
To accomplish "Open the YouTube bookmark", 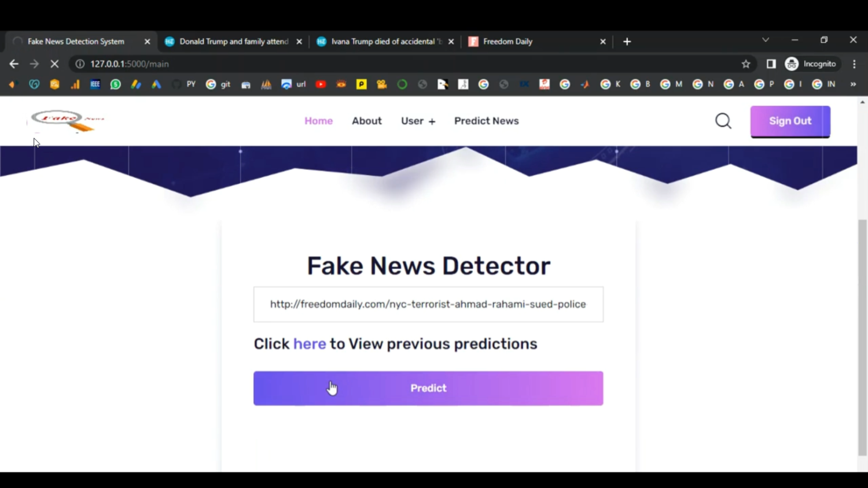I will 321,84.
